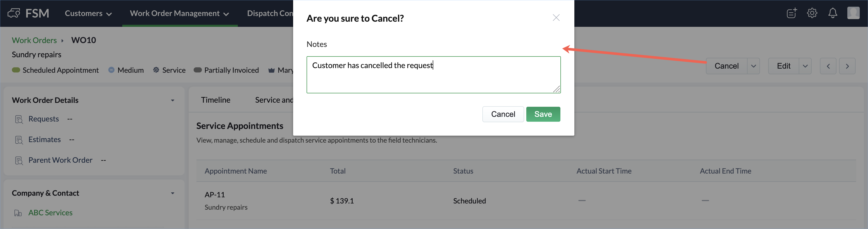The image size is (868, 229).
Task: Expand the Edit button dropdown arrow
Action: (805, 66)
